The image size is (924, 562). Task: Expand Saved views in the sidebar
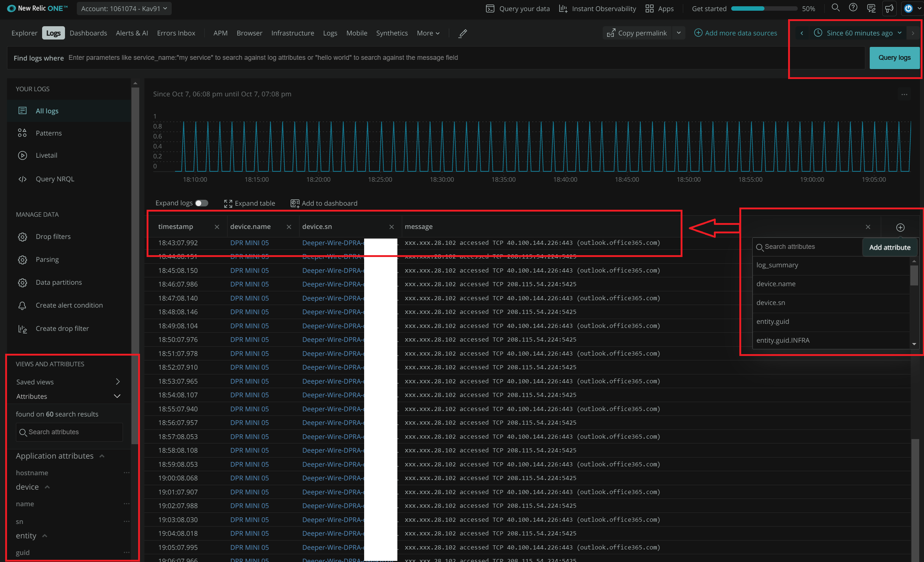tap(118, 382)
